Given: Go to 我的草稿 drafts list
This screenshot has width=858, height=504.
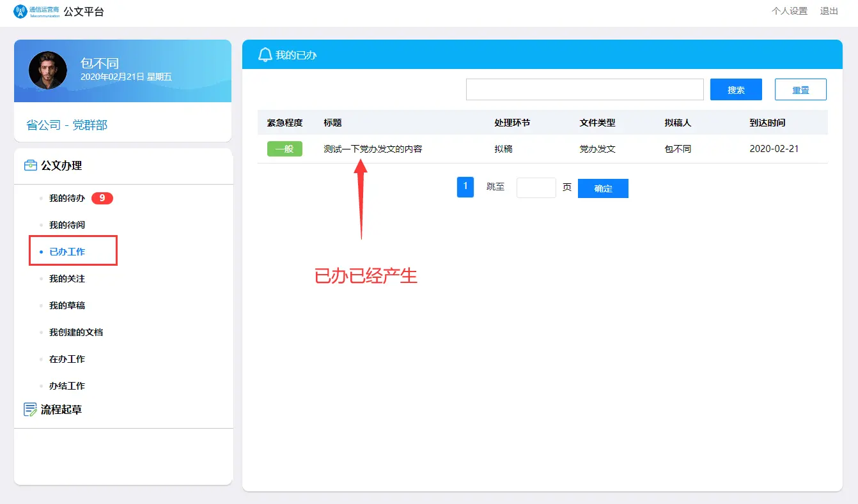Looking at the screenshot, I should [67, 305].
